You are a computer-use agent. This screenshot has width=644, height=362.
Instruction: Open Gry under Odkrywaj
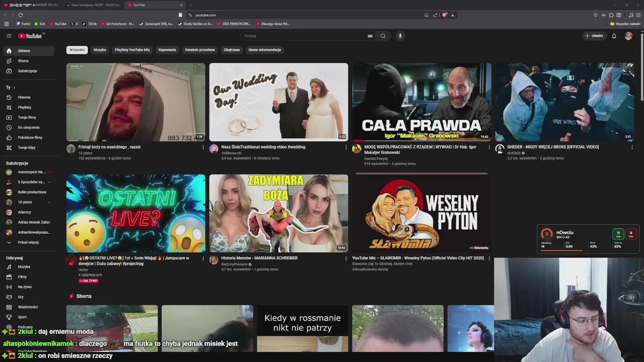click(28, 297)
